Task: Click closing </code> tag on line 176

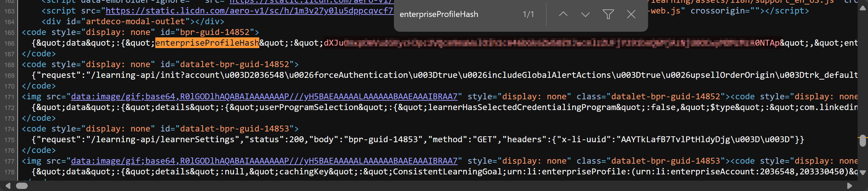Action: point(39,150)
